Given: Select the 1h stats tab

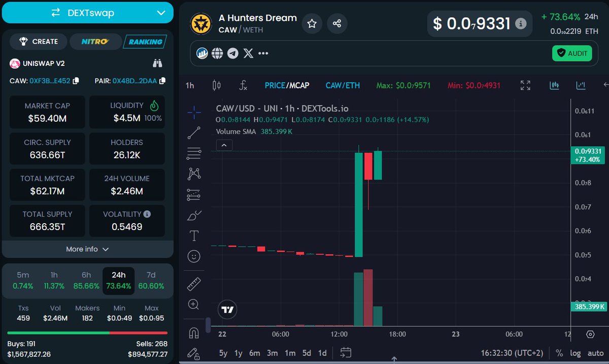Looking at the screenshot, I should 54,280.
